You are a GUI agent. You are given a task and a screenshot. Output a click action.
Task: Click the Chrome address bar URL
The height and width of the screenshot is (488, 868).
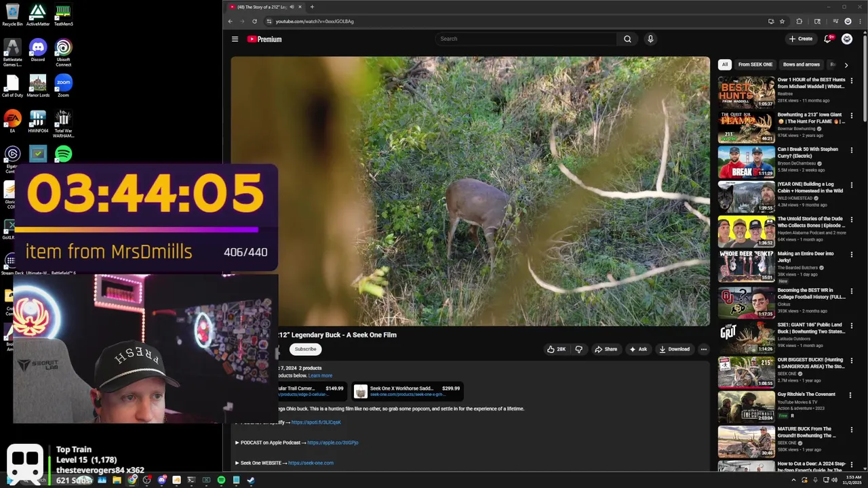click(x=314, y=21)
